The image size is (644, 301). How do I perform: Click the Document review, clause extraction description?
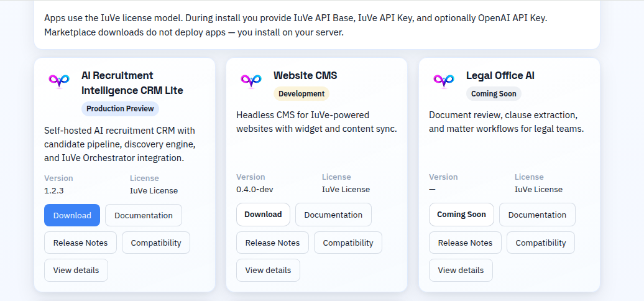point(507,122)
